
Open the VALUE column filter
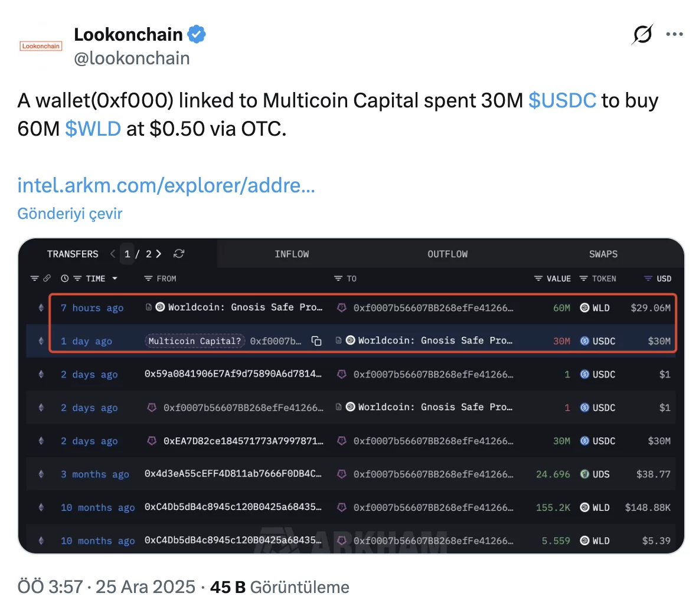pyautogui.click(x=538, y=278)
